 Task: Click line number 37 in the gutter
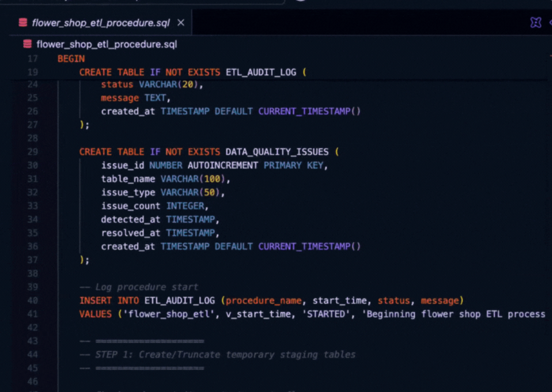[33, 260]
